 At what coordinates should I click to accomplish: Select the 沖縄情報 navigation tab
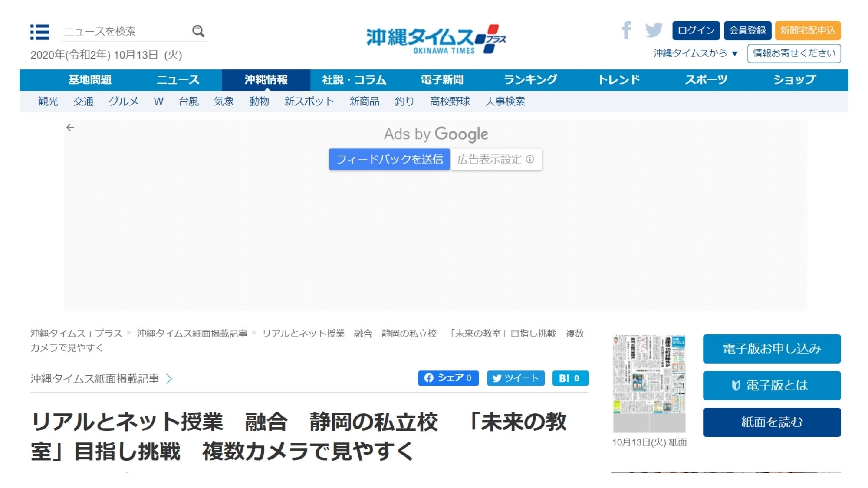pos(266,80)
